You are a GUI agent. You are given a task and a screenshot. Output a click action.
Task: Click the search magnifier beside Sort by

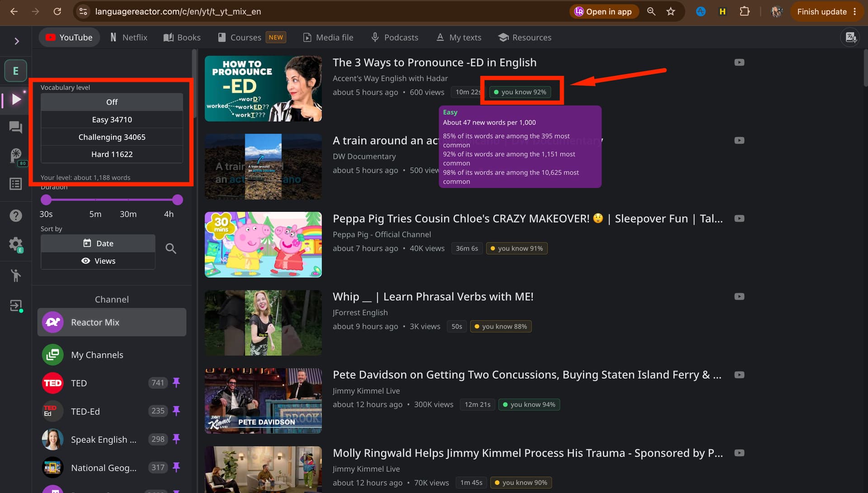click(x=170, y=249)
